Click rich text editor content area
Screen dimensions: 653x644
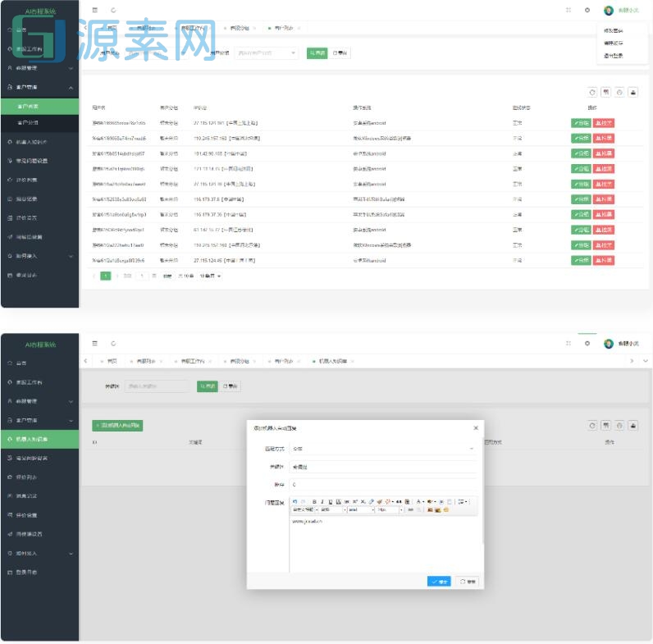tap(383, 544)
